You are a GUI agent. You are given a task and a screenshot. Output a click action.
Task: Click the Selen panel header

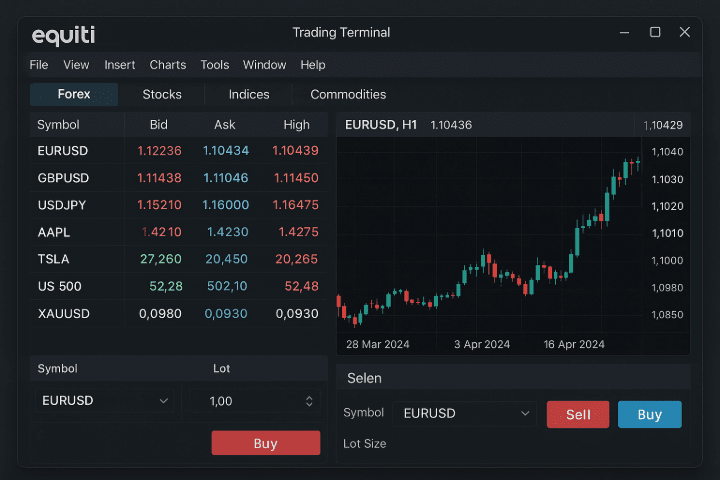pyautogui.click(x=513, y=378)
